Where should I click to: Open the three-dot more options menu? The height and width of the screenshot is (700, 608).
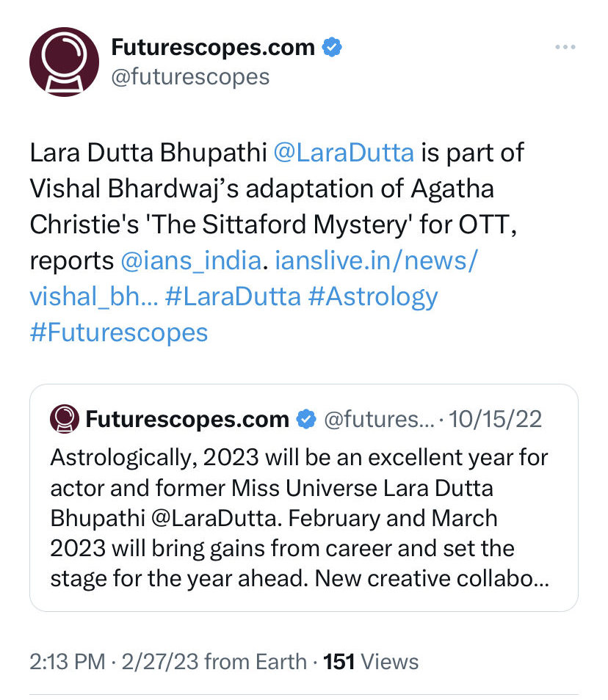point(565,47)
